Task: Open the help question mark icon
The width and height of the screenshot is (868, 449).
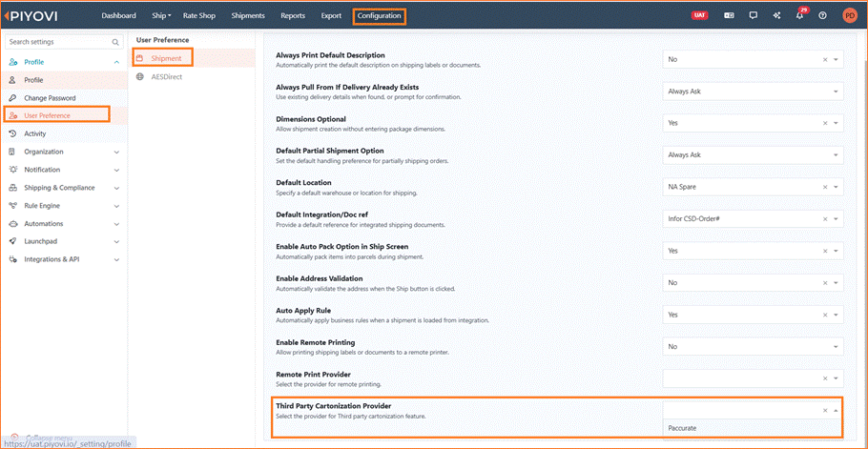Action: coord(822,15)
